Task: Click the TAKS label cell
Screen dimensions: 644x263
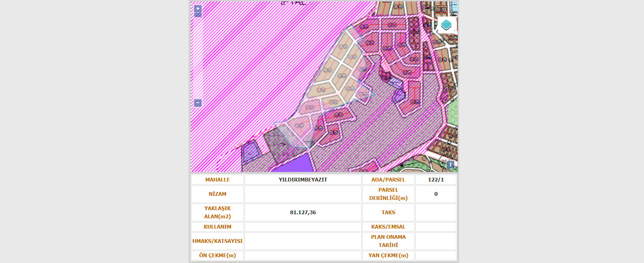Action: (x=388, y=213)
